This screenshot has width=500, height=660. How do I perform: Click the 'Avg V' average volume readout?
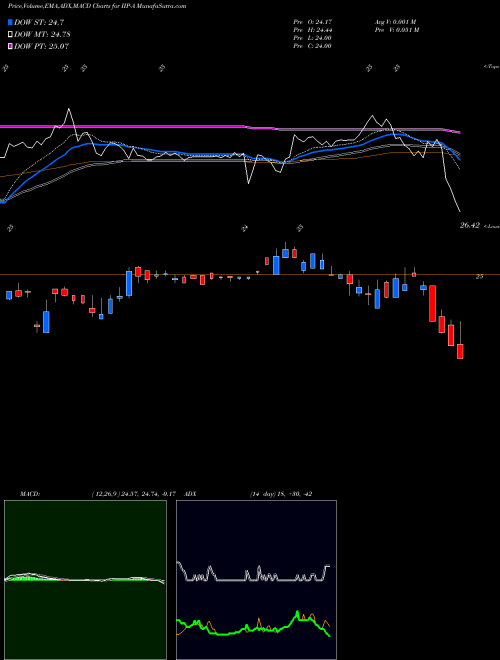pos(396,22)
